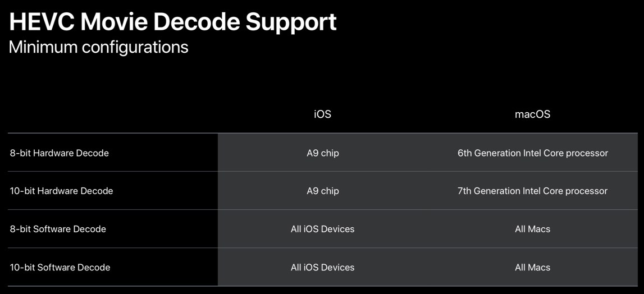Click A9 chip in 10-bit Hardware Decode row
The height and width of the screenshot is (294, 644).
tap(323, 191)
